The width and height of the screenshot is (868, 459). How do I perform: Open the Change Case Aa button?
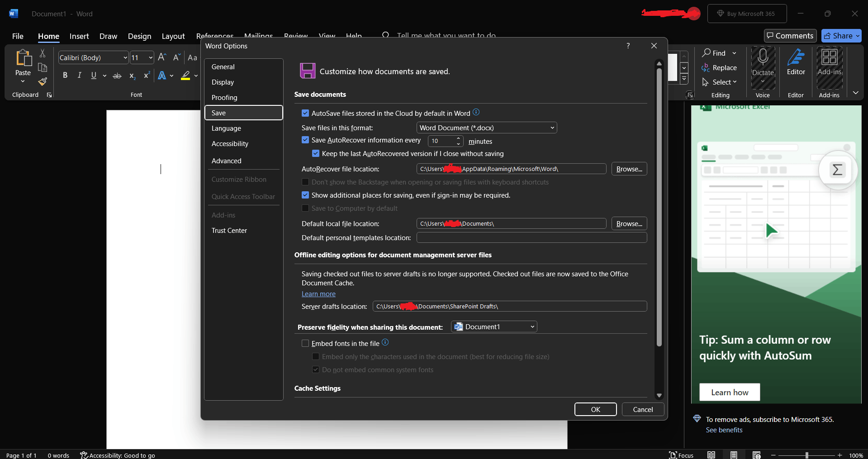pyautogui.click(x=192, y=57)
